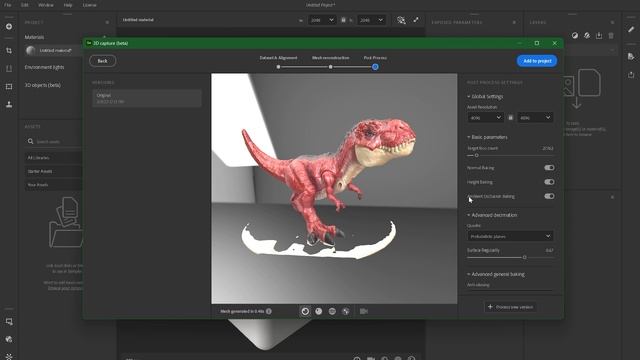Open the Edit menu
The width and height of the screenshot is (640, 360).
point(25,5)
